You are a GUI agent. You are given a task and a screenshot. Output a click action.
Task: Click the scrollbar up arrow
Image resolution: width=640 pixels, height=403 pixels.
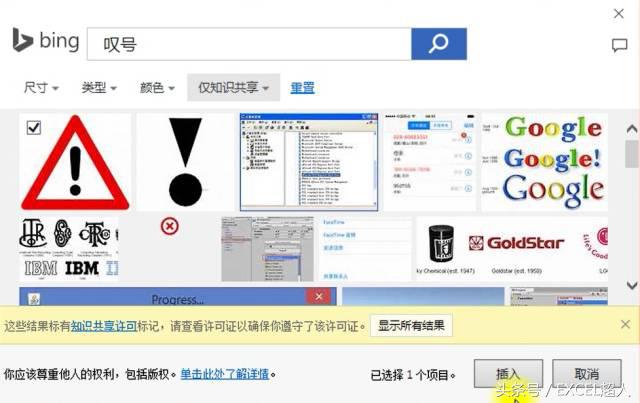632,129
